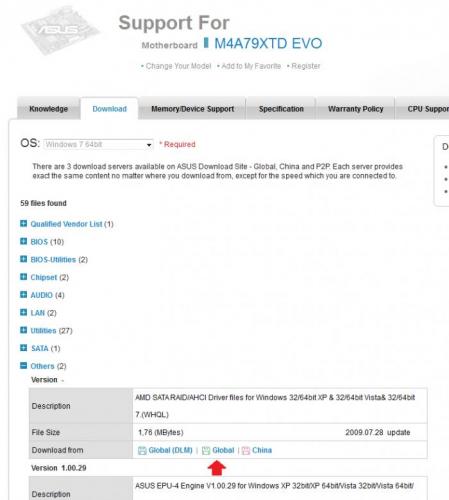
Task: Click the China server disk icon
Action: pos(246,451)
